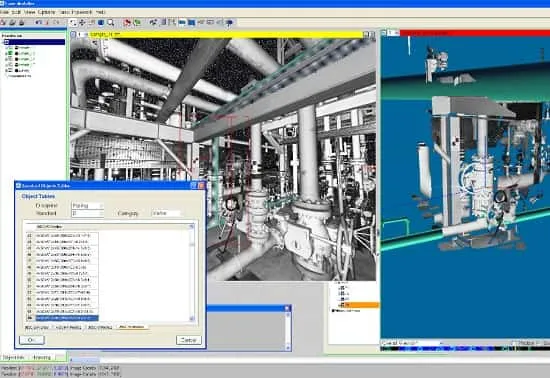
Task: Click the first blue window-layout toolbar icon
Action: point(182,23)
